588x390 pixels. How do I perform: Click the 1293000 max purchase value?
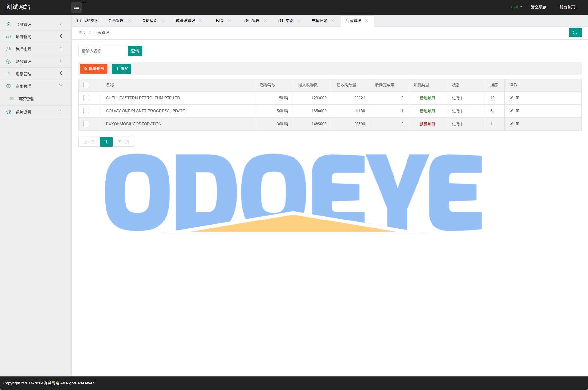coord(319,98)
